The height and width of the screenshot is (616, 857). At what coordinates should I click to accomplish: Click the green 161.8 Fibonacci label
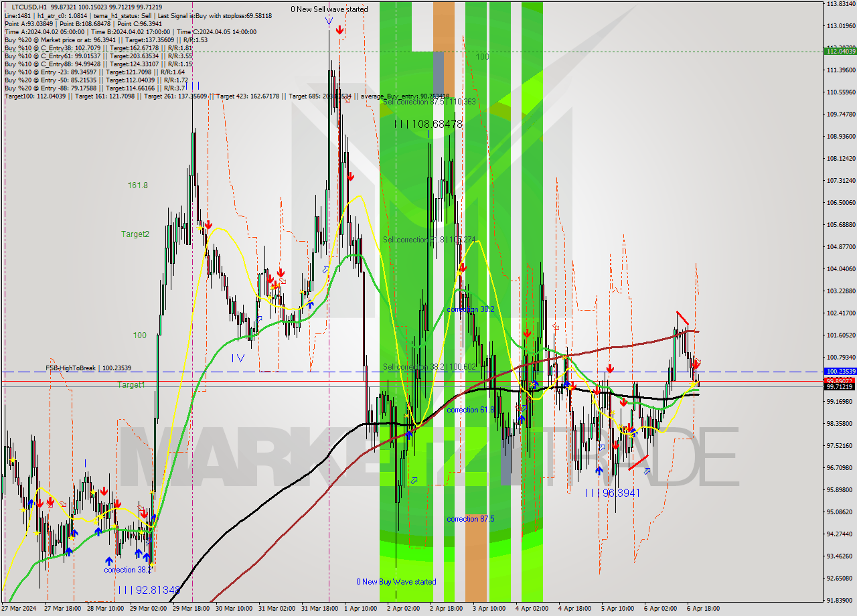tap(138, 185)
